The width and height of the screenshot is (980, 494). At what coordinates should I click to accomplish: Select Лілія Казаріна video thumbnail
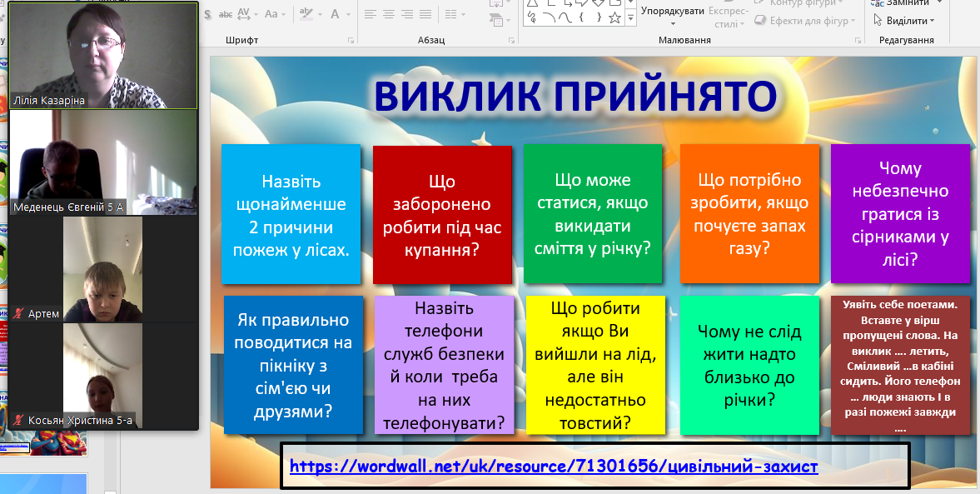[x=103, y=54]
